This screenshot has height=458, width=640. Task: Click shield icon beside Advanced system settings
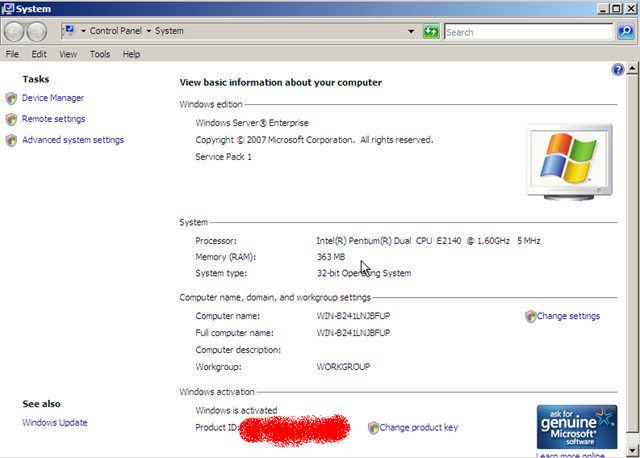(x=11, y=140)
